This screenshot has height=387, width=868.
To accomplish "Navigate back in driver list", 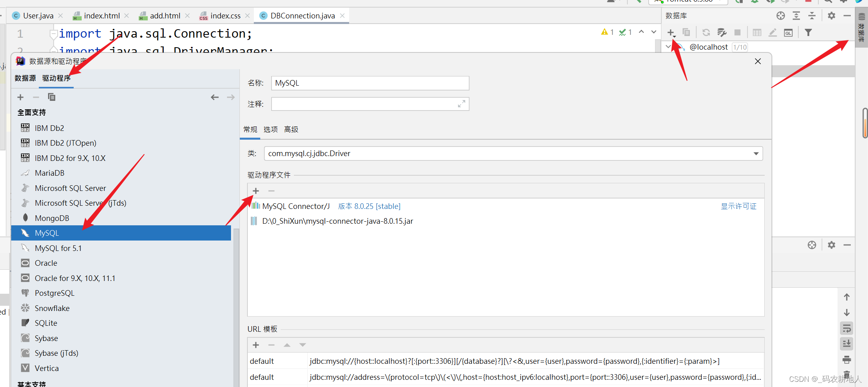I will click(215, 97).
